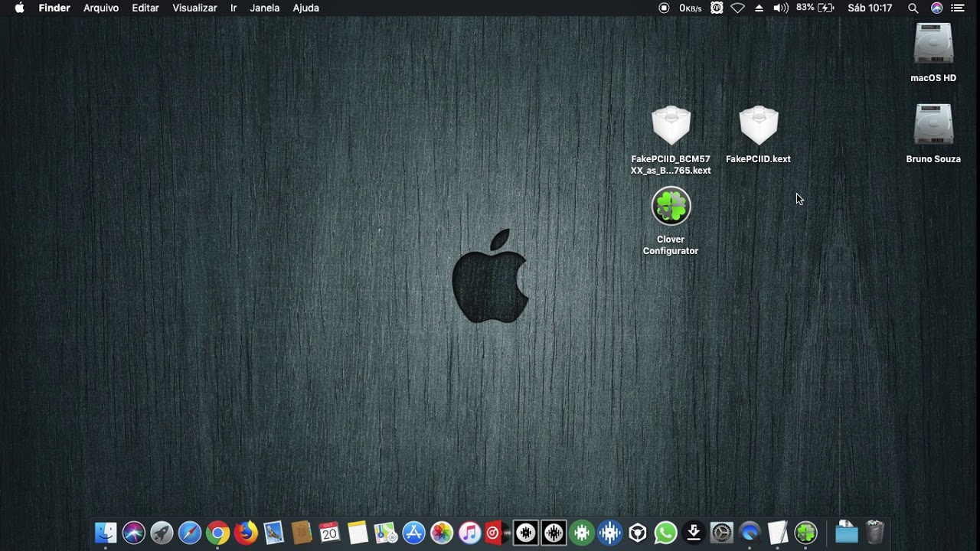The image size is (980, 551).
Task: Open volume control in menu bar
Action: tap(781, 8)
